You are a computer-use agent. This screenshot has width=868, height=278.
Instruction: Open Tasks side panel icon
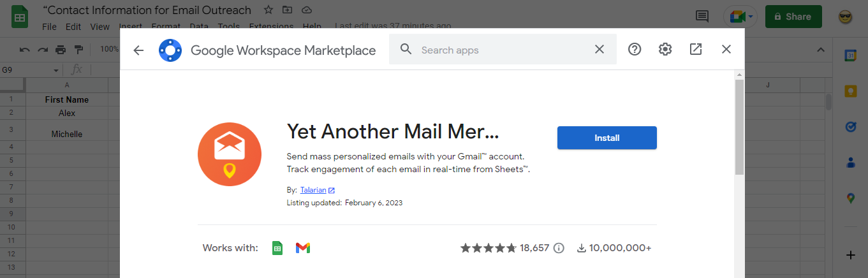[850, 127]
